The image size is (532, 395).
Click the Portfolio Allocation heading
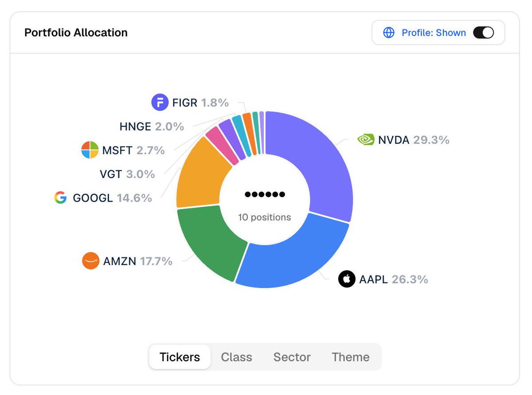(76, 33)
